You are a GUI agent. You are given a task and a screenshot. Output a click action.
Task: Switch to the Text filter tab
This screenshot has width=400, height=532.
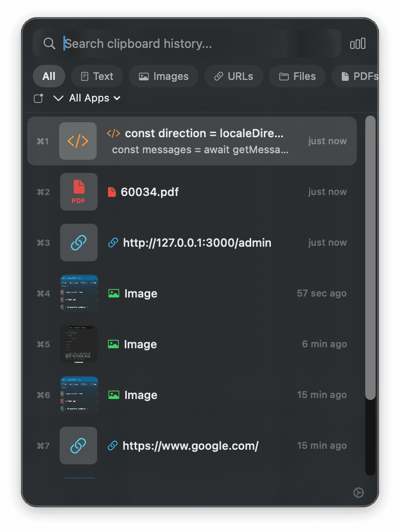[x=97, y=76]
